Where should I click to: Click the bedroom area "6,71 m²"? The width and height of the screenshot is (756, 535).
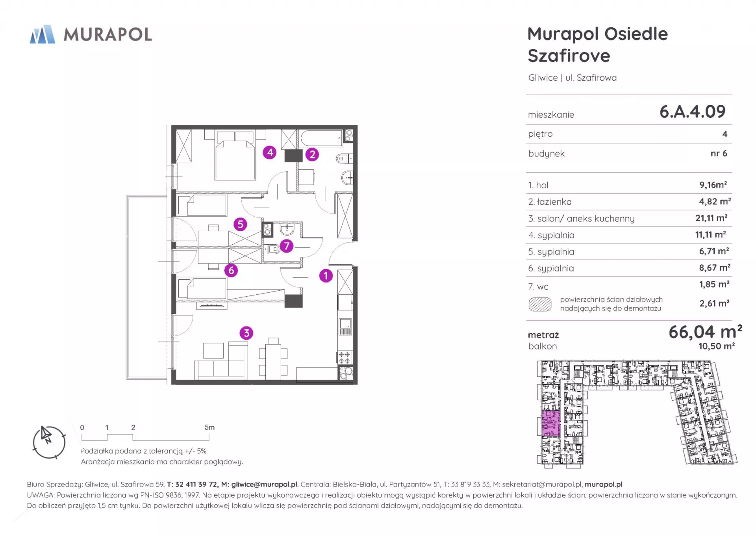coord(714,251)
